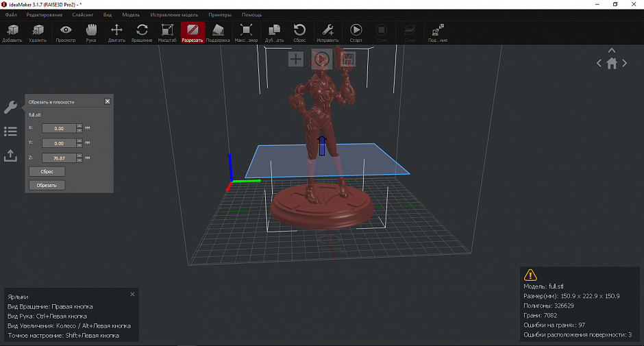Select the Двигать move tool
The height and width of the screenshot is (346, 644).
pos(116,33)
